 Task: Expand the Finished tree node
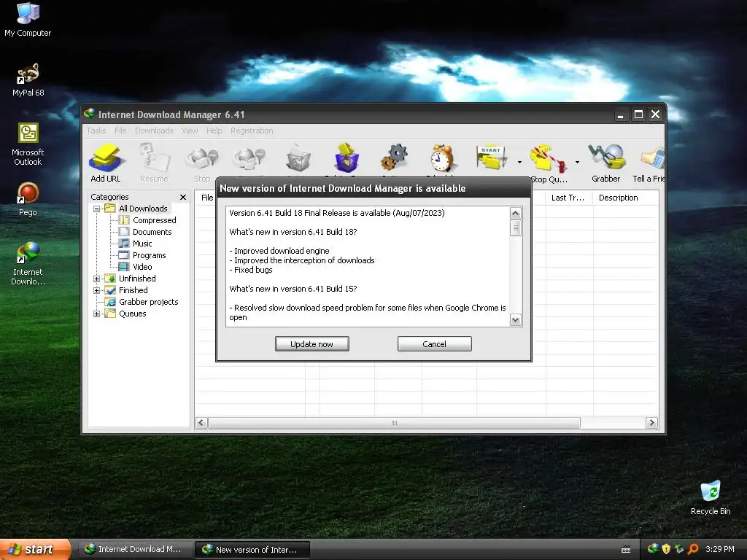pos(97,290)
